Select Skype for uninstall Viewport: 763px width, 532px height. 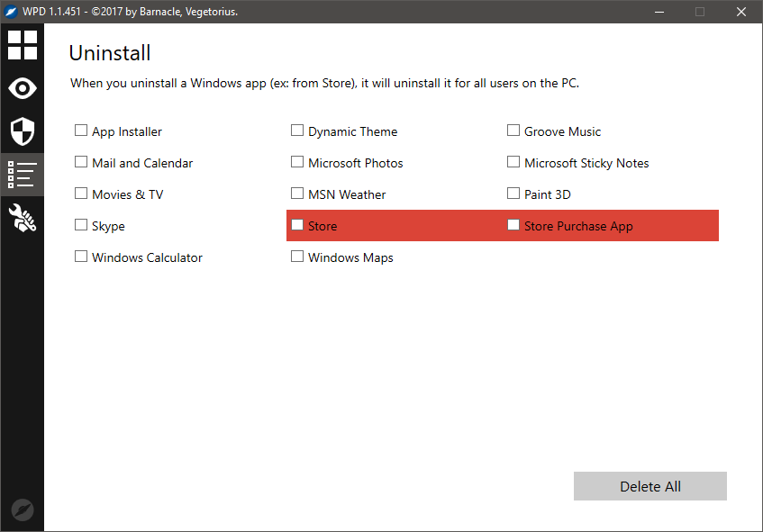click(x=81, y=225)
